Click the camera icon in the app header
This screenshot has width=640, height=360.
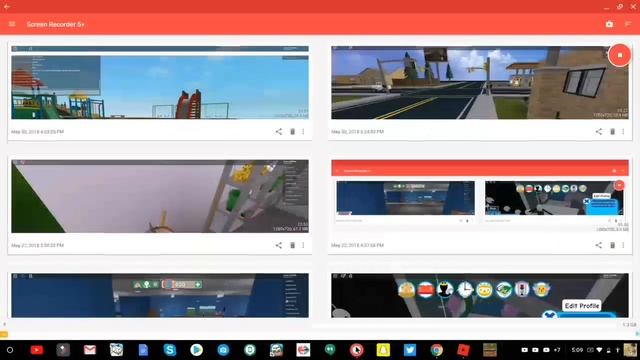coord(609,24)
